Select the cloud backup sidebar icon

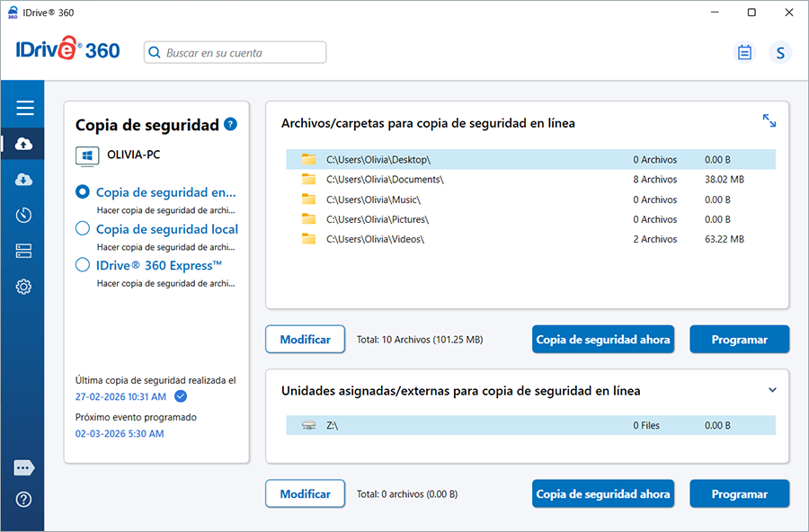[x=24, y=144]
